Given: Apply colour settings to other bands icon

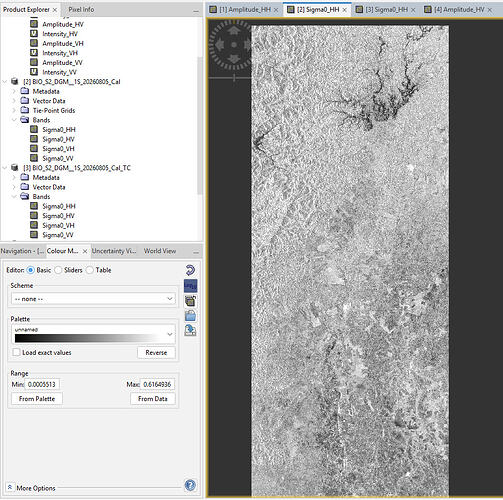Looking at the screenshot, I should (190, 301).
